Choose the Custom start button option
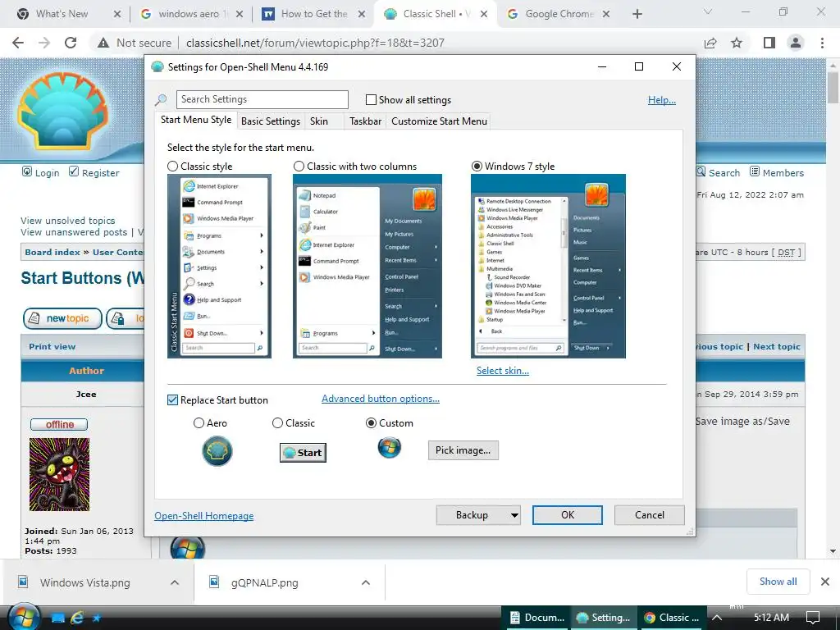Image resolution: width=840 pixels, height=630 pixels. [x=371, y=423]
